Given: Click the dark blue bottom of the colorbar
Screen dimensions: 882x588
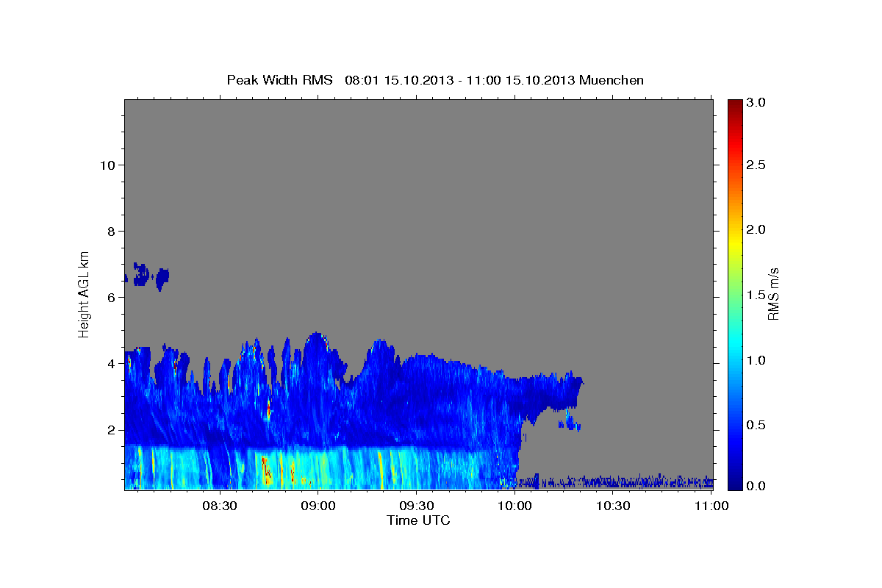Looking at the screenshot, I should coord(734,481).
